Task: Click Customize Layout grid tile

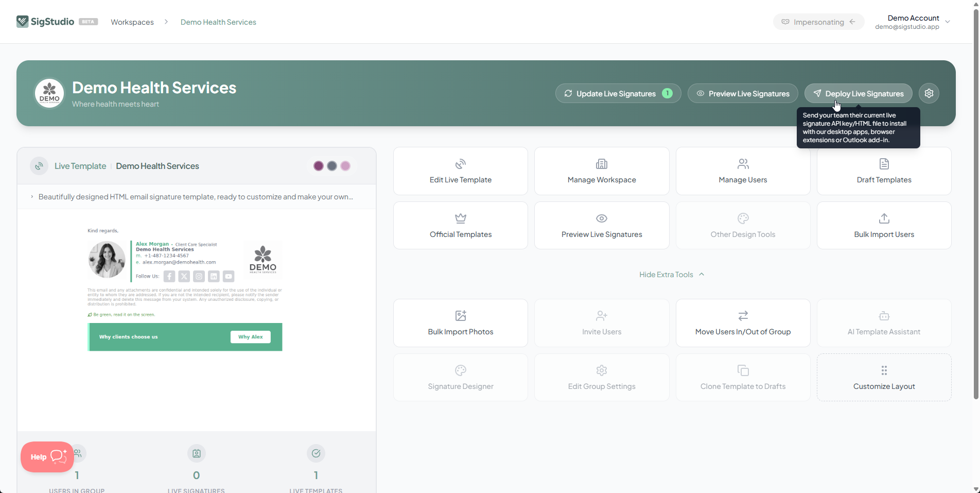Action: click(884, 378)
